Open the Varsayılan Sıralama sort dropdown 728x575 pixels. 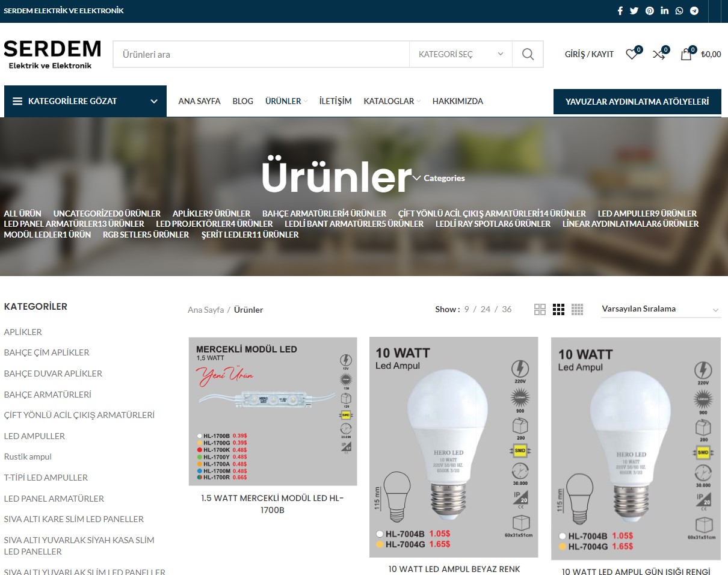click(x=660, y=309)
